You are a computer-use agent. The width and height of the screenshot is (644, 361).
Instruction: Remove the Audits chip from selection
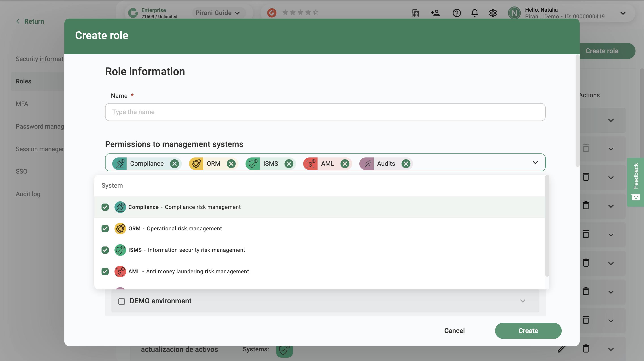coord(406,164)
